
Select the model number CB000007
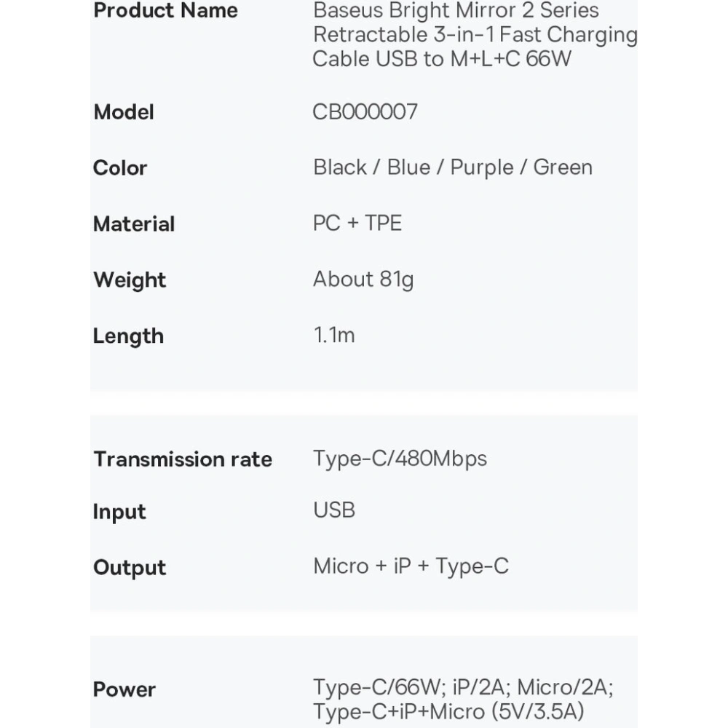click(x=365, y=111)
